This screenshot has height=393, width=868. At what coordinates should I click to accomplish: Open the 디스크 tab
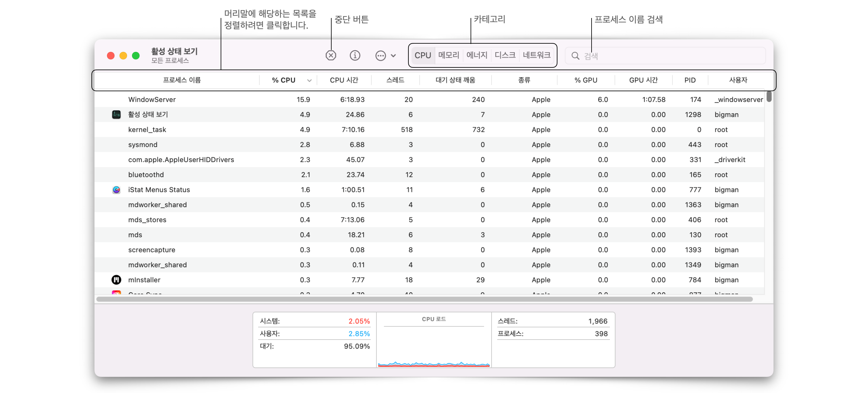tap(505, 55)
